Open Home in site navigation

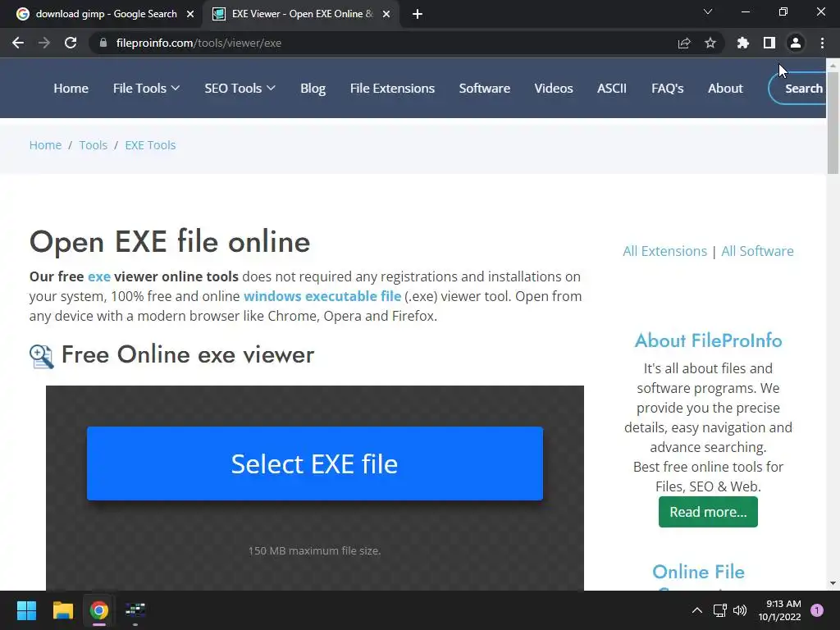pos(71,89)
